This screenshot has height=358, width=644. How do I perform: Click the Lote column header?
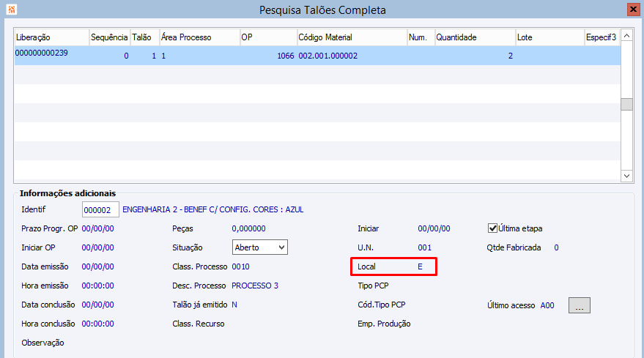pos(550,37)
